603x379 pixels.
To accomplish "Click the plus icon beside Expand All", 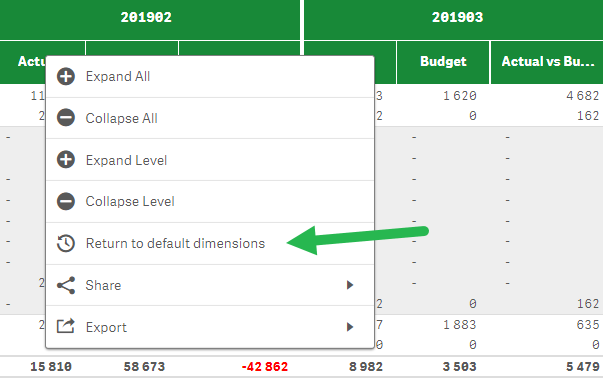I will 66,76.
